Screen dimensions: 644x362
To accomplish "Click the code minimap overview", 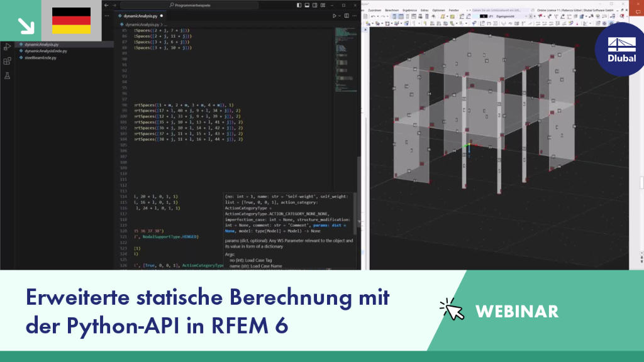I will click(345, 60).
